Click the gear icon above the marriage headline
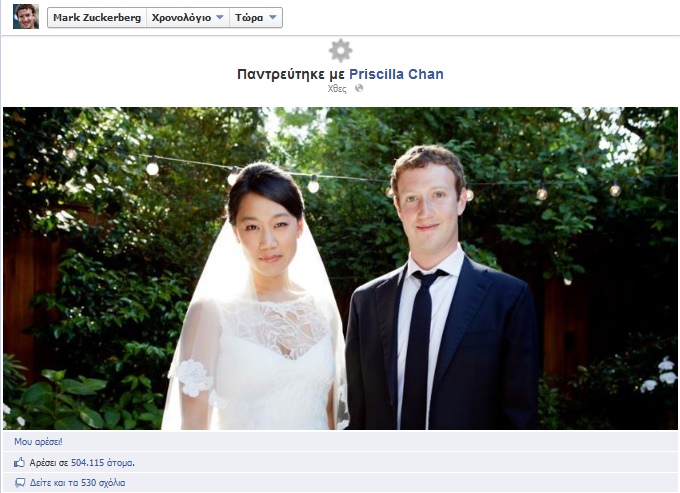680x493 pixels. pyautogui.click(x=340, y=51)
